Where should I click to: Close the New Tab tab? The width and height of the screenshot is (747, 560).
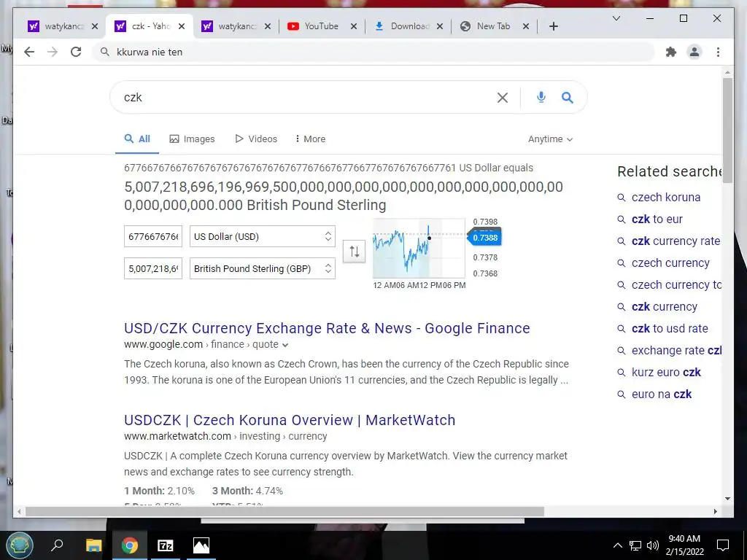pos(525,26)
